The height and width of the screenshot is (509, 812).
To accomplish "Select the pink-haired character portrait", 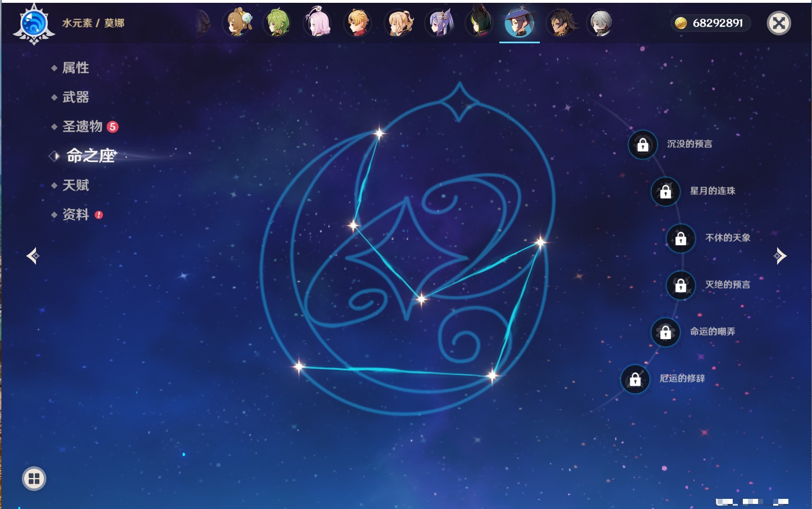I will click(x=318, y=23).
